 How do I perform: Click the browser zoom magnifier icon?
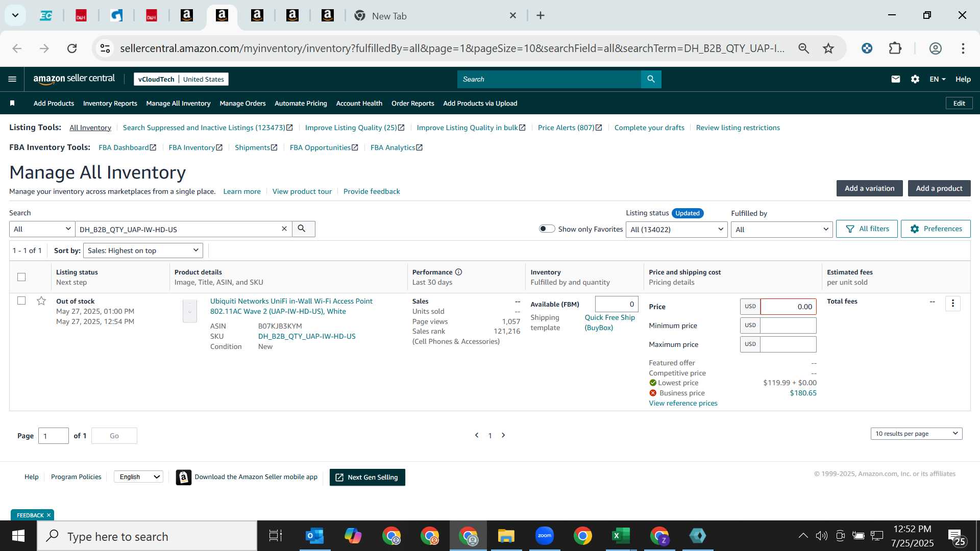[803, 48]
